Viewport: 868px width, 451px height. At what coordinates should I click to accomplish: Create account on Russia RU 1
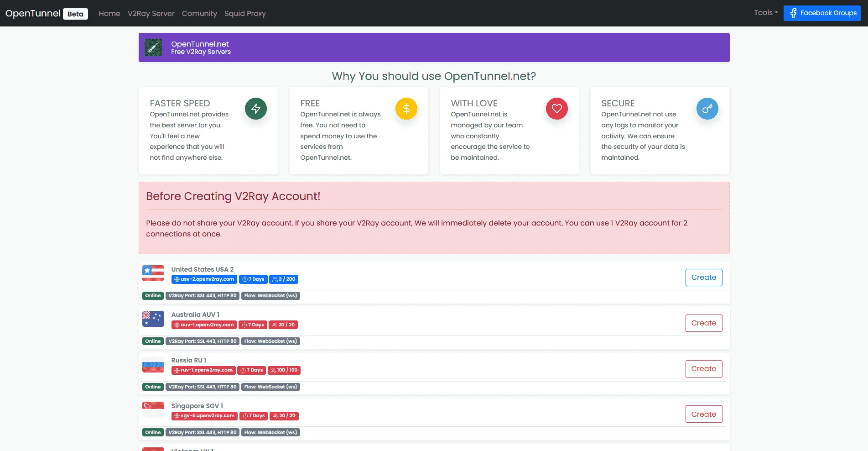click(704, 369)
